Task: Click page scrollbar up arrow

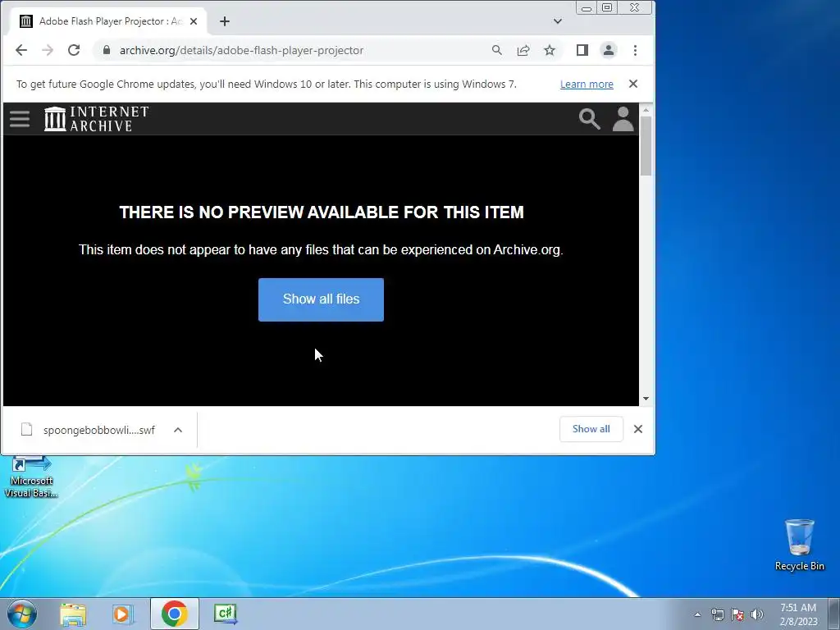Action: click(646, 110)
